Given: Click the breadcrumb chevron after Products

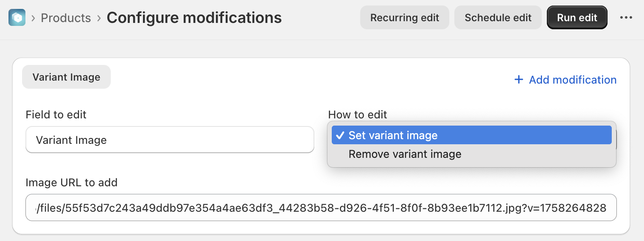Looking at the screenshot, I should 99,18.
